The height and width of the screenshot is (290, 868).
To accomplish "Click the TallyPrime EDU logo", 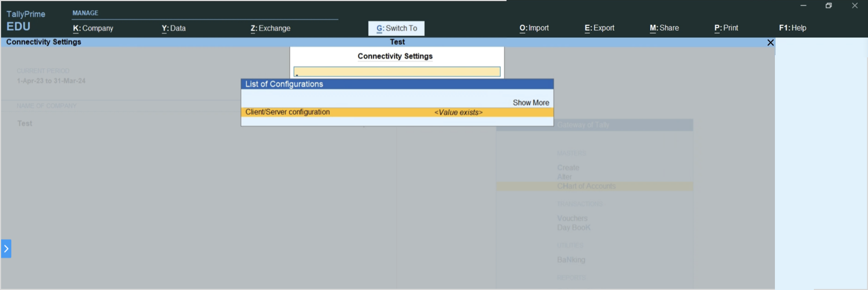I will (25, 21).
